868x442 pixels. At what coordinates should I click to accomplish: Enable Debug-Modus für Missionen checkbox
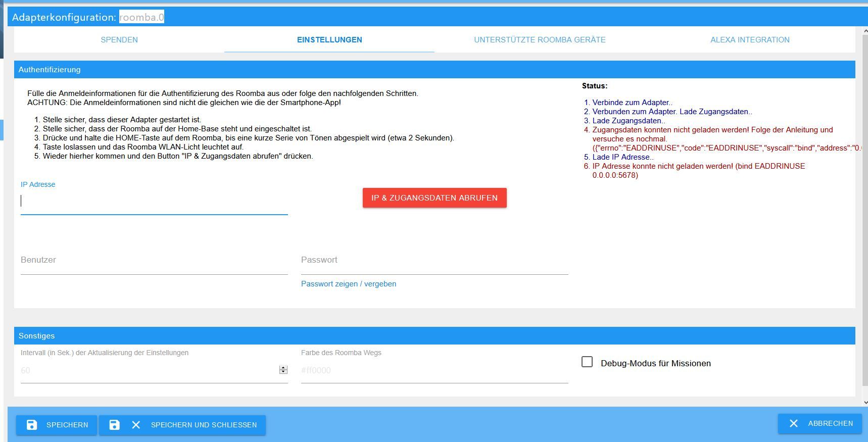587,362
